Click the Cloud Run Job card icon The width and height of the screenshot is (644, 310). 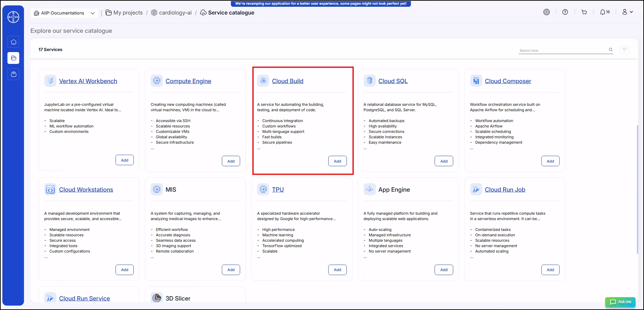click(476, 189)
